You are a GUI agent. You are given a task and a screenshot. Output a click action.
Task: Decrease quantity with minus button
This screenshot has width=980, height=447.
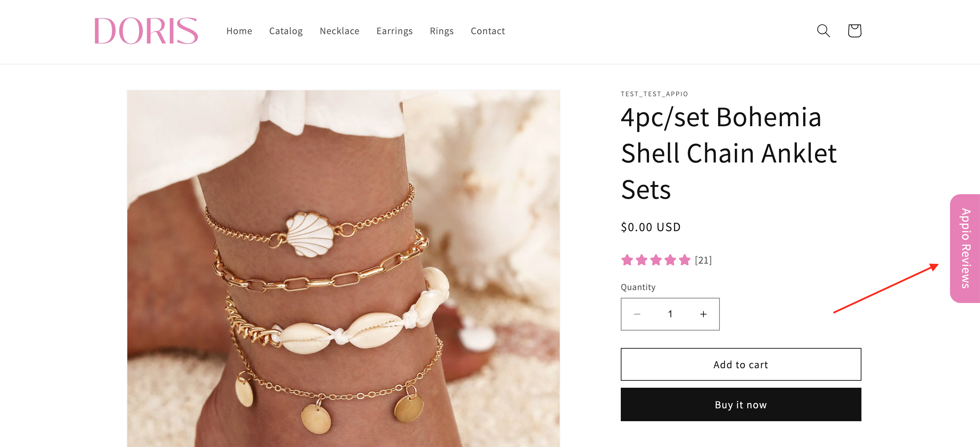coord(637,314)
